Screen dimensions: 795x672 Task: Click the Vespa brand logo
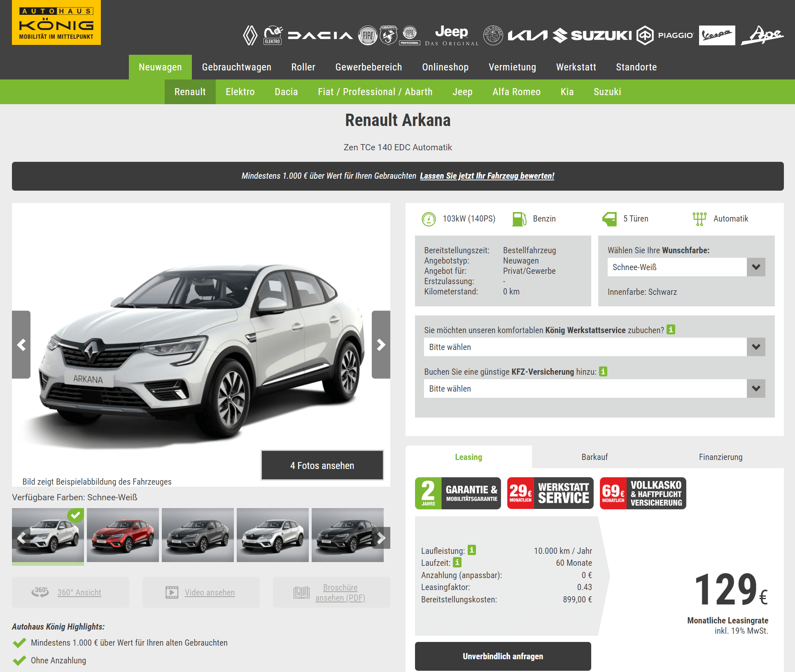(717, 35)
